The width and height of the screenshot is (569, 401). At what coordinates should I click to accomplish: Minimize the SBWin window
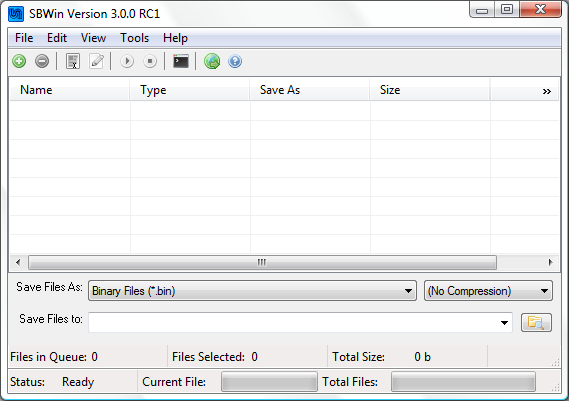pyautogui.click(x=482, y=10)
